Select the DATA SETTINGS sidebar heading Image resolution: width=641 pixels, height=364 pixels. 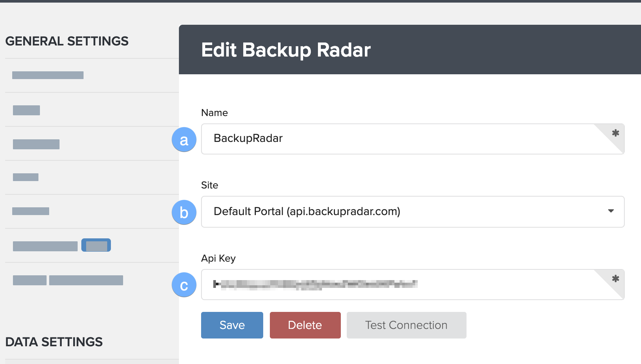[54, 342]
